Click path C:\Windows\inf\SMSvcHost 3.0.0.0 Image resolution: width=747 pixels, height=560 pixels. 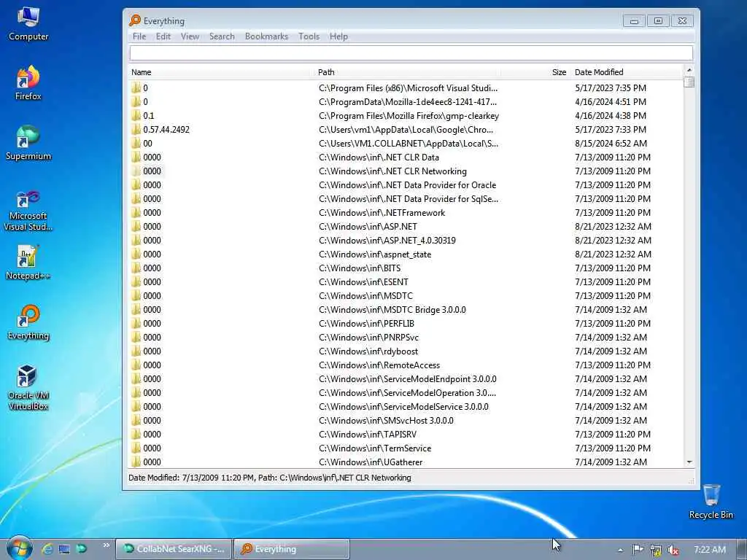pos(386,421)
